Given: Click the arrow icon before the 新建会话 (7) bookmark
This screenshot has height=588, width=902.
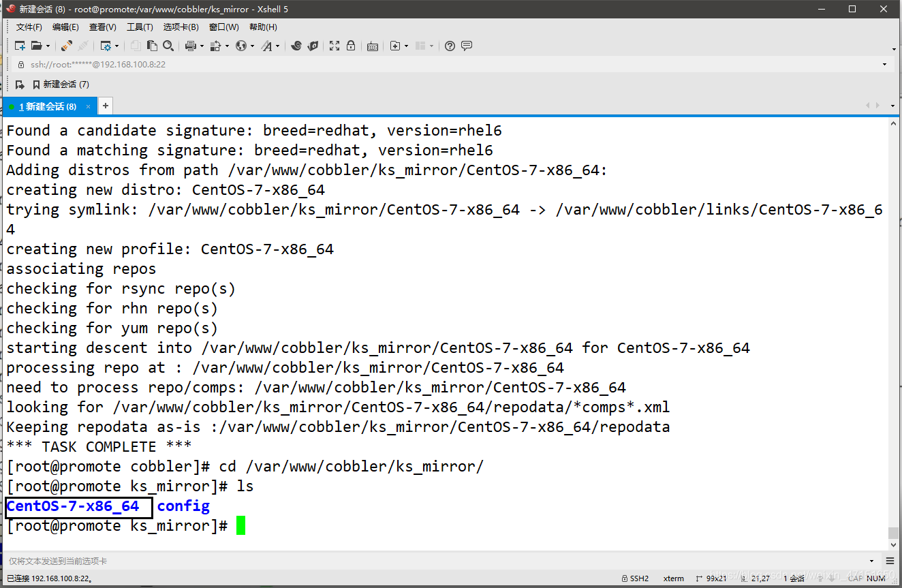Looking at the screenshot, I should (20, 84).
